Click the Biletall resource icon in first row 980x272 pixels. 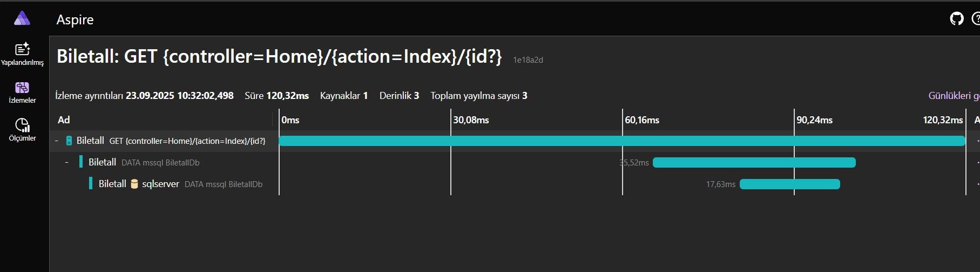(69, 141)
